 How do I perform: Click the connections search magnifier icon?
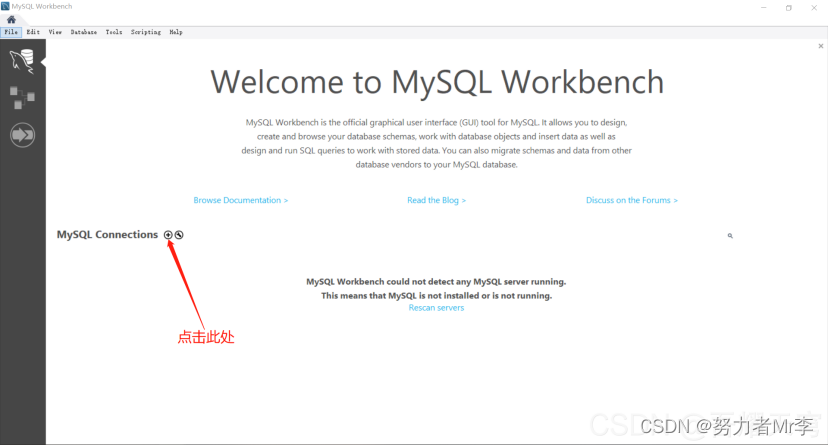[730, 235]
